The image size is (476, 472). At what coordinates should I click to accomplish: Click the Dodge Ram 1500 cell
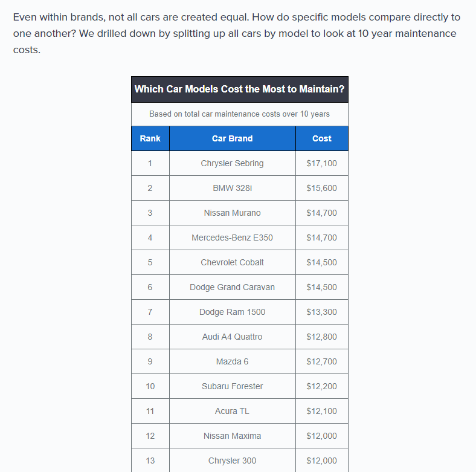click(x=232, y=312)
